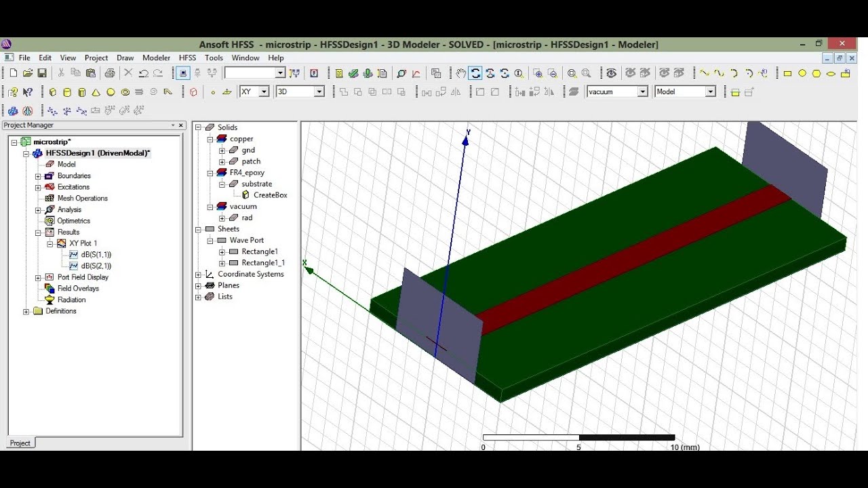Click the front wave port rectangle in the 3D view

(439, 324)
